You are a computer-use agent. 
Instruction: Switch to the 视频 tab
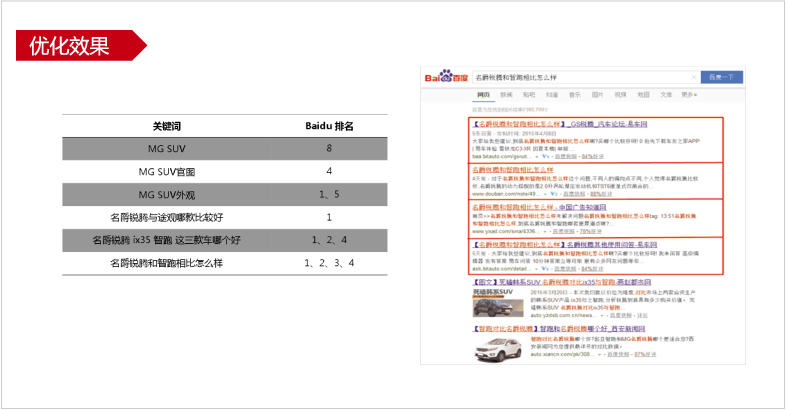pyautogui.click(x=621, y=94)
